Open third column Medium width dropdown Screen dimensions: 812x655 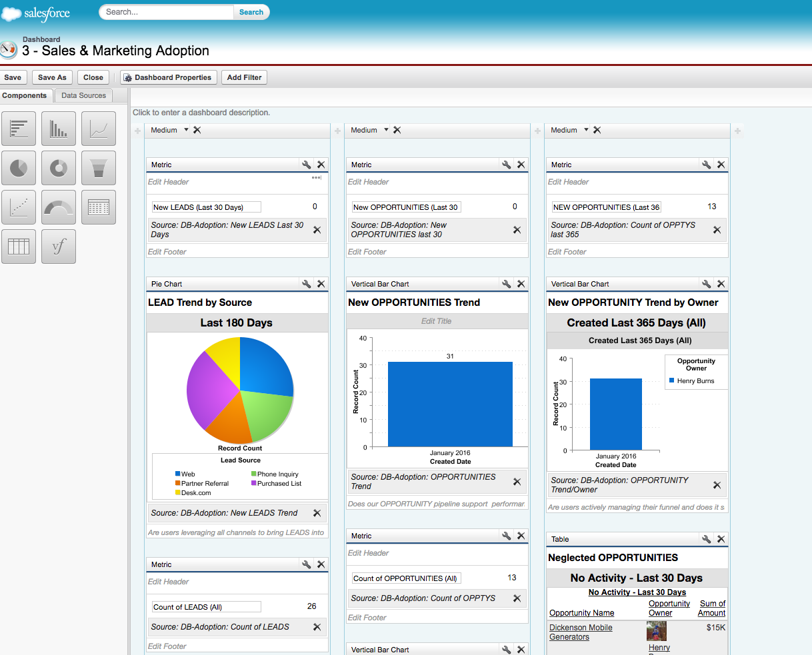coord(586,130)
